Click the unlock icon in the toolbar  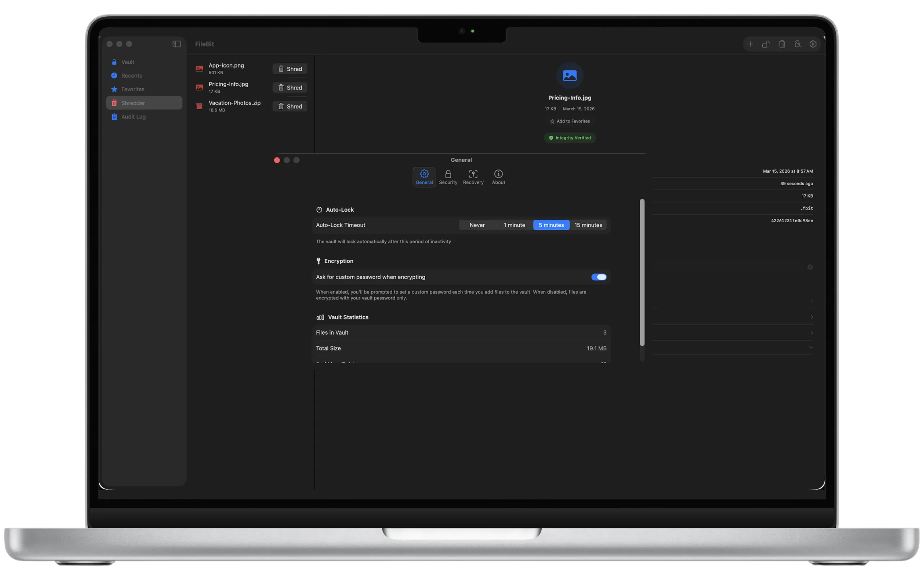[766, 44]
